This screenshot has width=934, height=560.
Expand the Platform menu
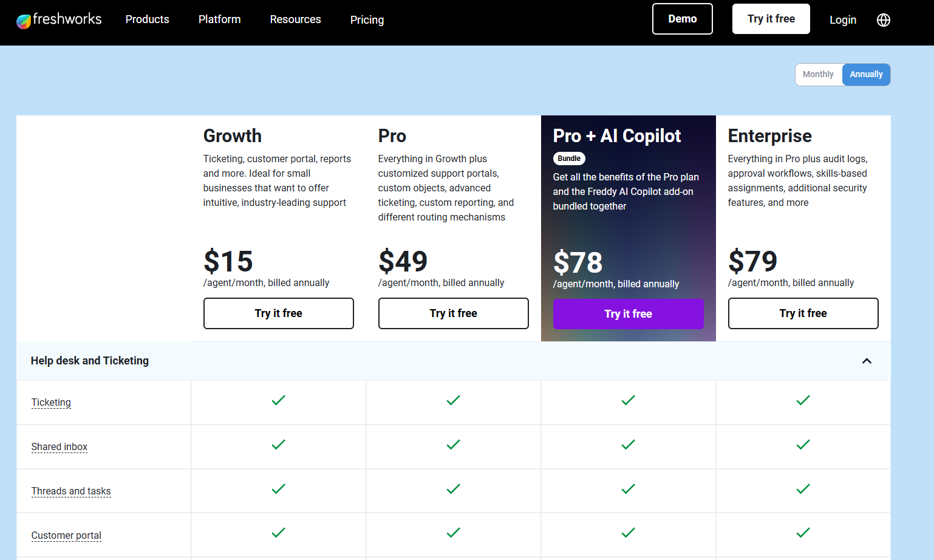pos(220,19)
